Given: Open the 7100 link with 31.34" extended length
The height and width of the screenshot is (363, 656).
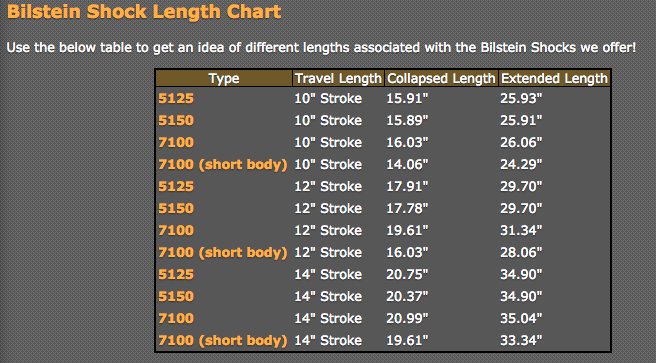Looking at the screenshot, I should tap(176, 230).
